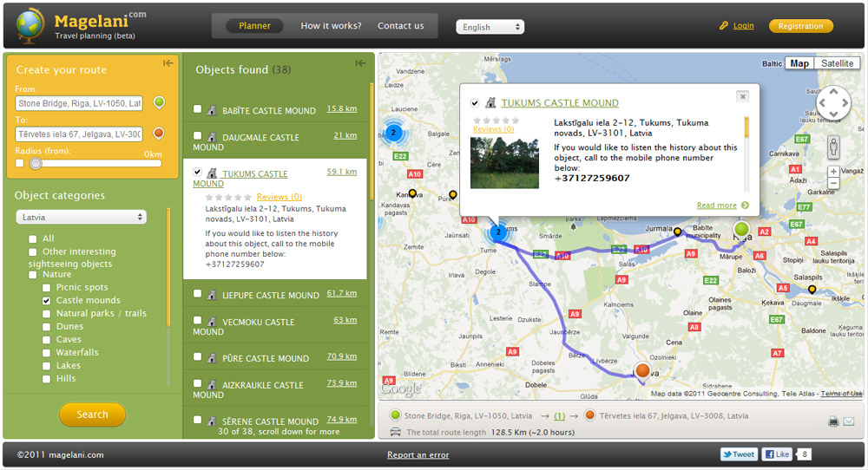
Task: Click the Search button
Action: pyautogui.click(x=93, y=415)
